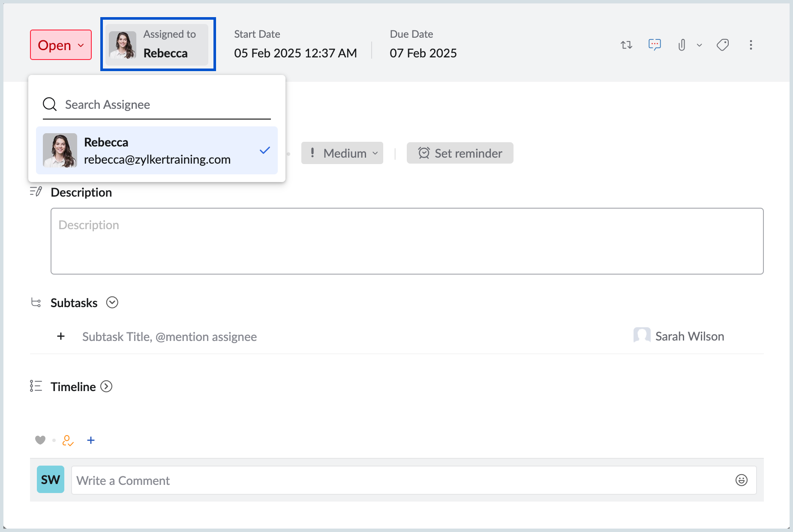Click the recurring task arrows icon

coord(626,45)
